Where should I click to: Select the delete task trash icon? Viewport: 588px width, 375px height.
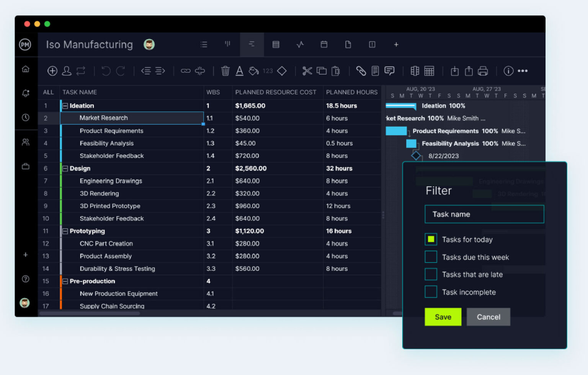click(225, 71)
